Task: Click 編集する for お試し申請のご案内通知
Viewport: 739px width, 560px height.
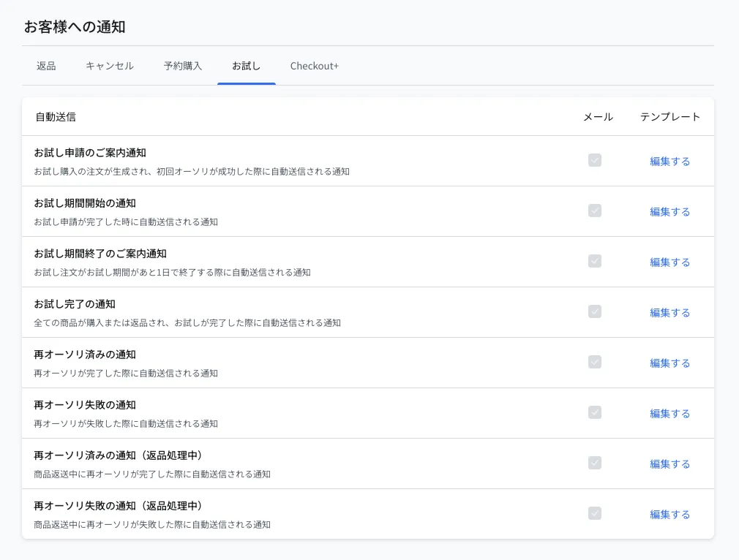Action: pyautogui.click(x=669, y=161)
